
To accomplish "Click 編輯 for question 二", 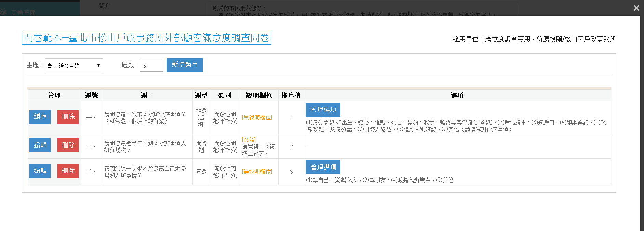I will pos(40,145).
